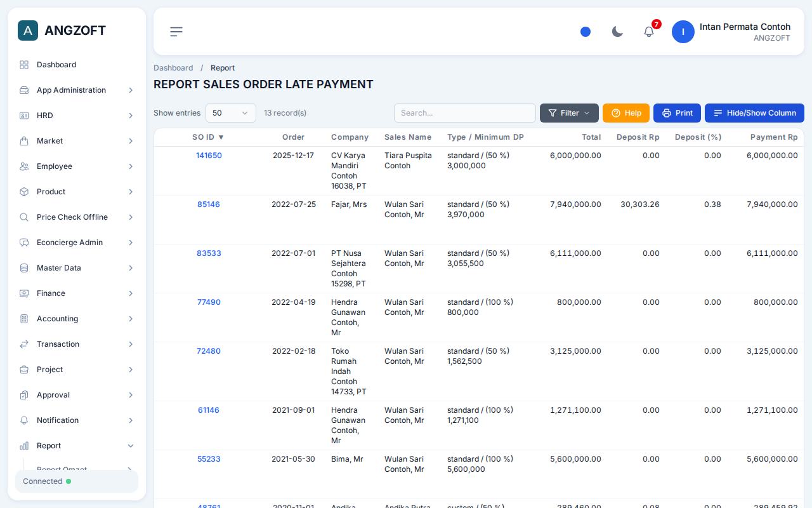Viewport: 812px width, 508px height.
Task: Open the Dashboard menu item
Action: tap(77, 65)
